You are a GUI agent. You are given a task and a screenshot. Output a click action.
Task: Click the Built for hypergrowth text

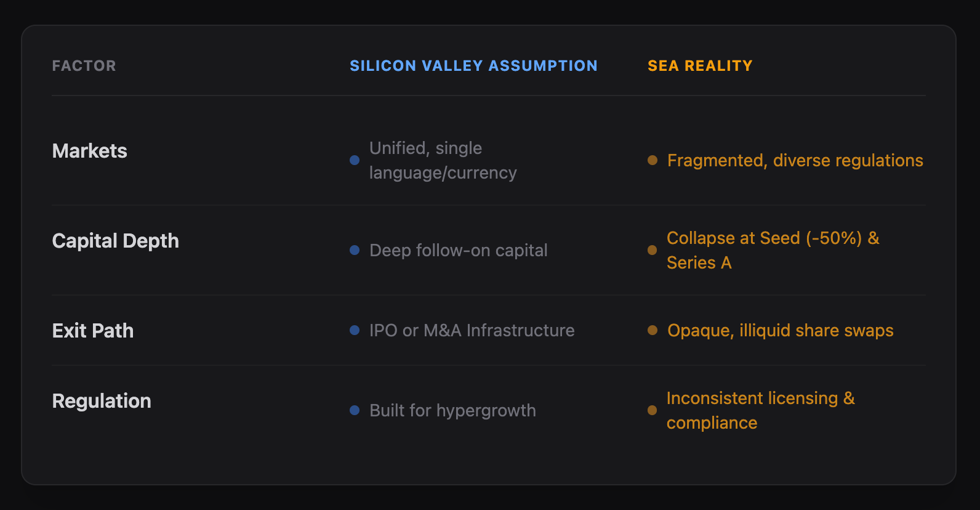[452, 410]
